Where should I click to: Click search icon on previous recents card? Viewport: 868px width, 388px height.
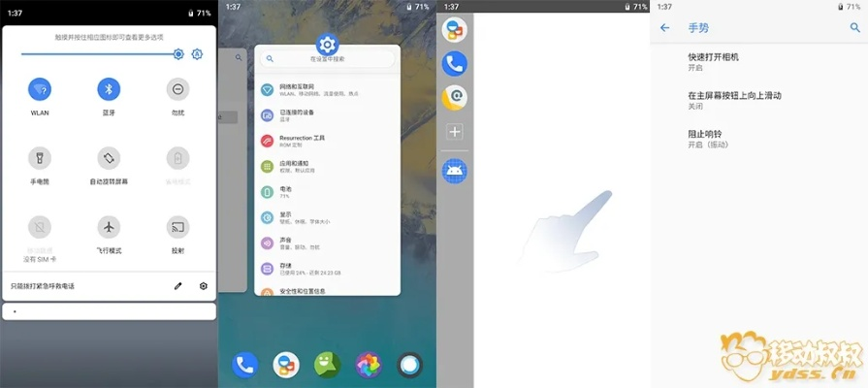(239, 57)
